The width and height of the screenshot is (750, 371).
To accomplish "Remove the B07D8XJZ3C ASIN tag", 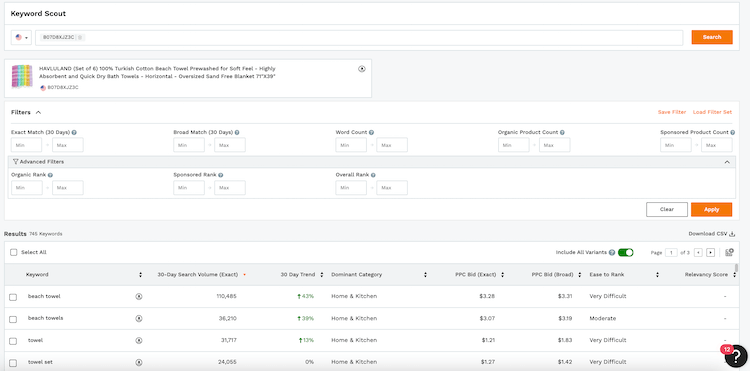I will tap(80, 37).
